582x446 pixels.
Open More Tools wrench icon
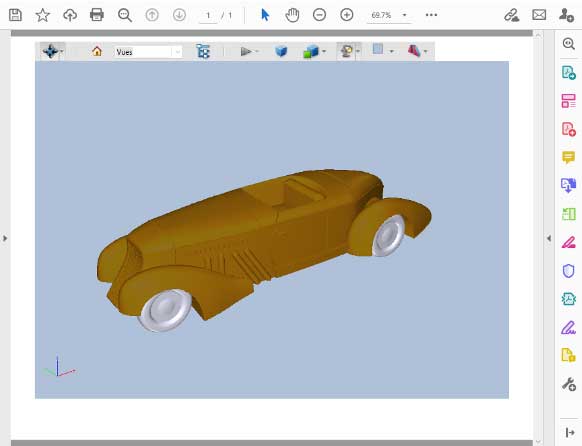[568, 384]
